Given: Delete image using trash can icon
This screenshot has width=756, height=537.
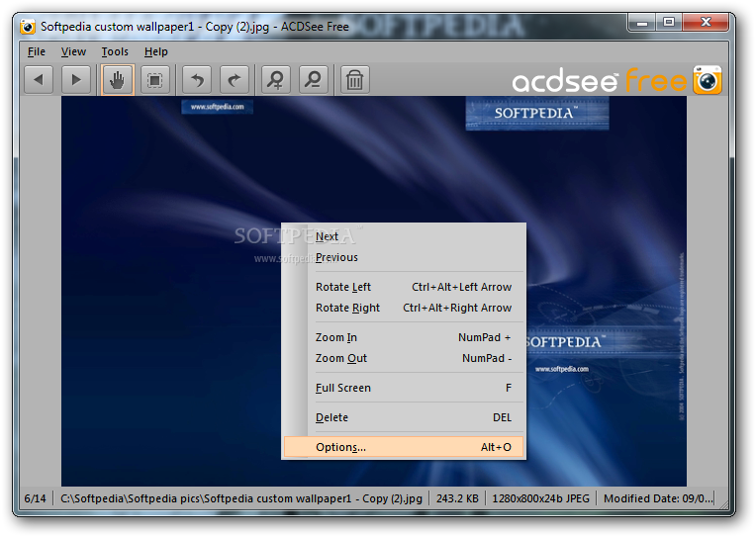Looking at the screenshot, I should click(x=355, y=79).
